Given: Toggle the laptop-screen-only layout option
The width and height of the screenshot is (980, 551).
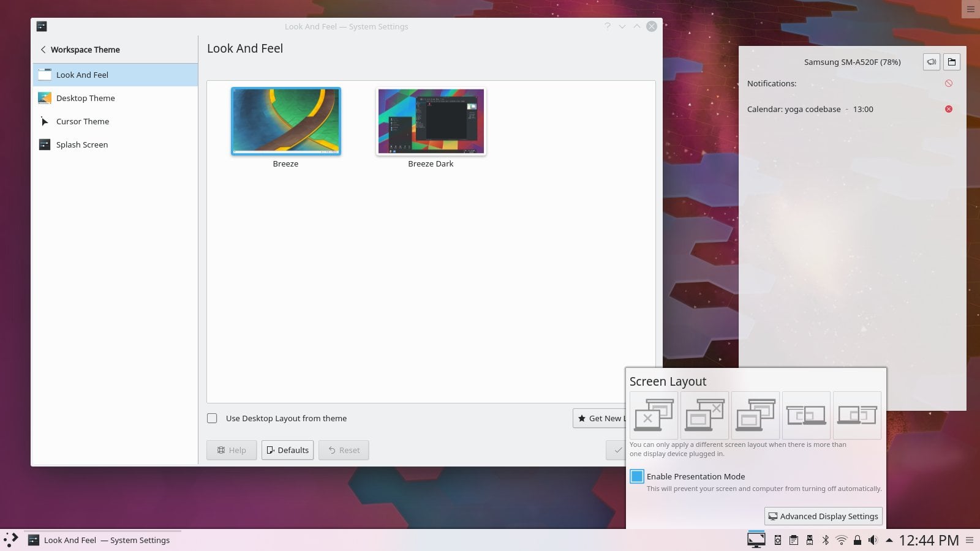Looking at the screenshot, I should pyautogui.click(x=704, y=415).
